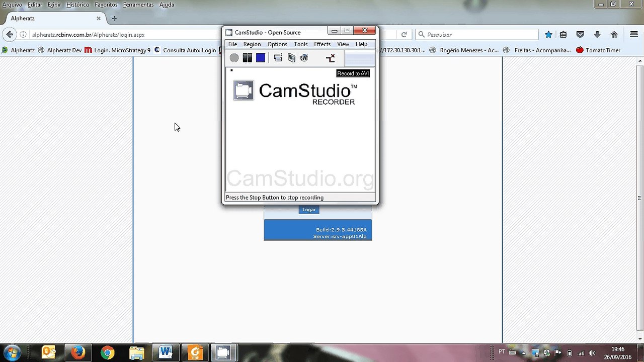Open the Firefox downloads arrow
Screen dimensions: 644x362
(597, 35)
